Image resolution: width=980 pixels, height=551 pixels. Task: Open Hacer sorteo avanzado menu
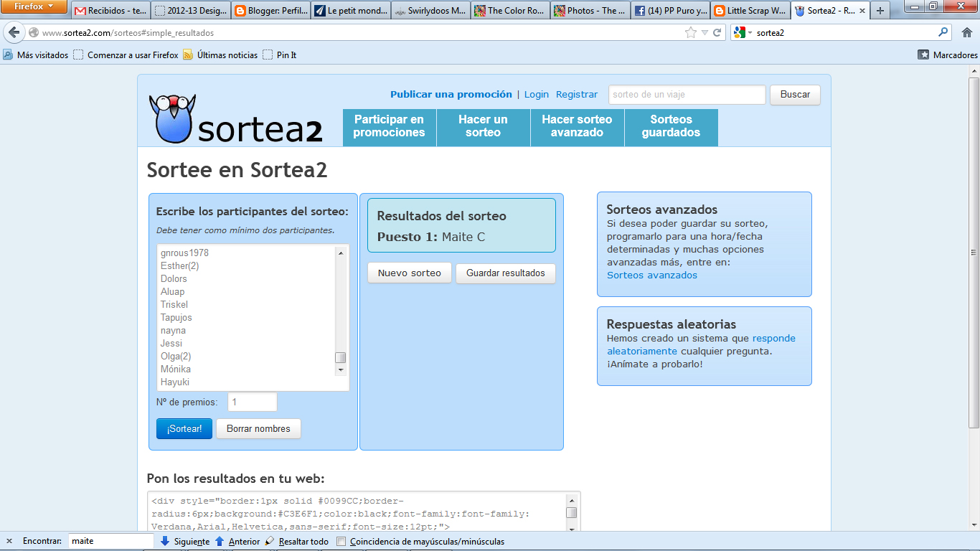coord(577,126)
